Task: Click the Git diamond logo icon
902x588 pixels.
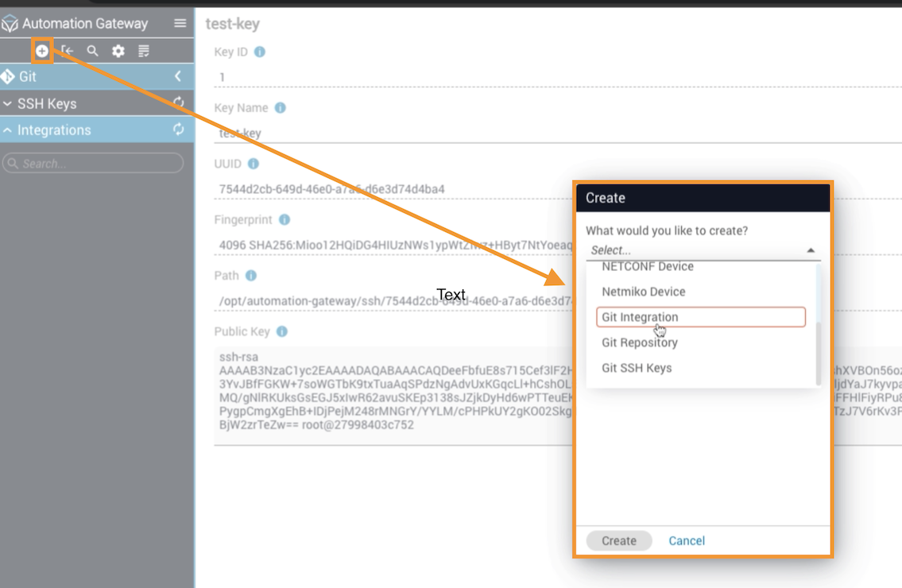Action: pyautogui.click(x=8, y=76)
